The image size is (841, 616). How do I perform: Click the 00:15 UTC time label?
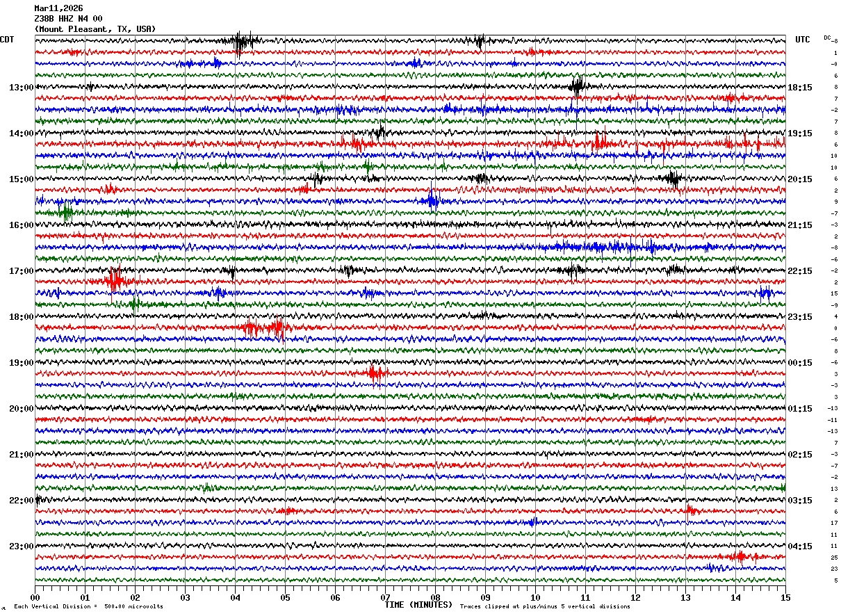pos(800,363)
